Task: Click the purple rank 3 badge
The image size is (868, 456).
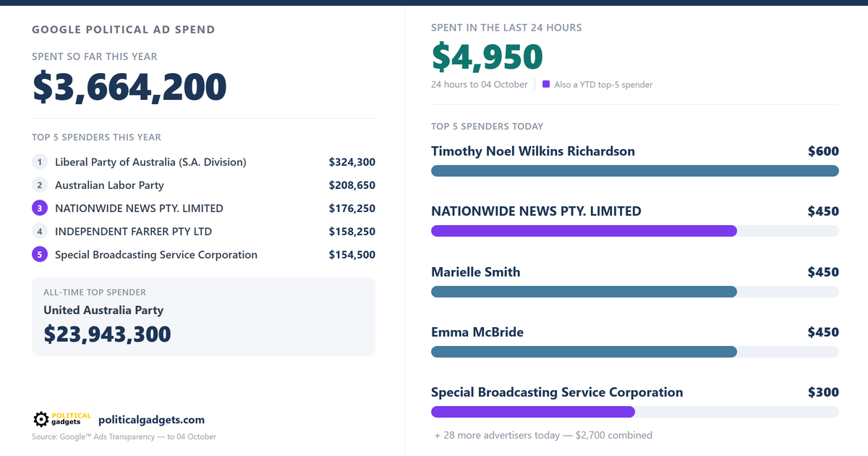Action: (x=40, y=208)
